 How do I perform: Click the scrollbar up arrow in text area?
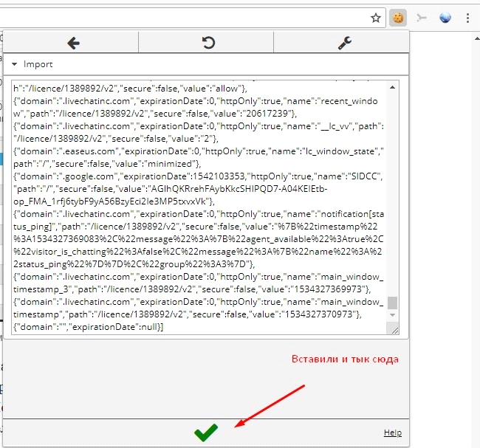(x=393, y=86)
